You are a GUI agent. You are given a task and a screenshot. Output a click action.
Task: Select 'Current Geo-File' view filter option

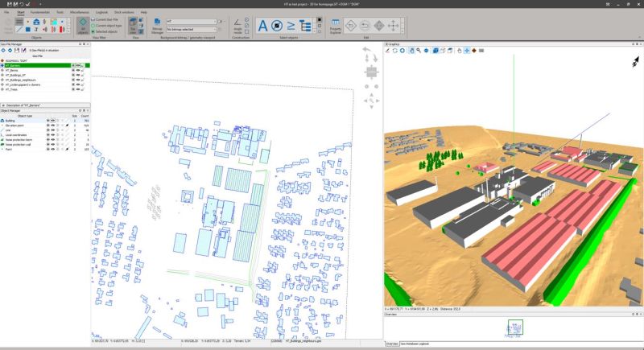click(105, 19)
